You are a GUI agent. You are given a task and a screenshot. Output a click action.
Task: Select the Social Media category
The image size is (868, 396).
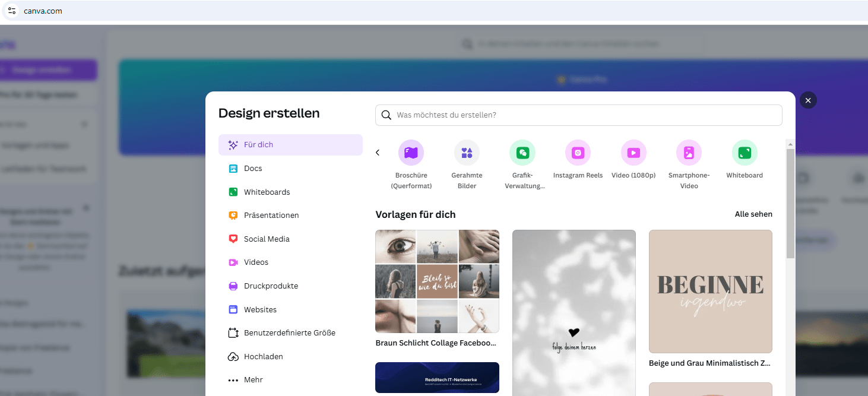290,239
